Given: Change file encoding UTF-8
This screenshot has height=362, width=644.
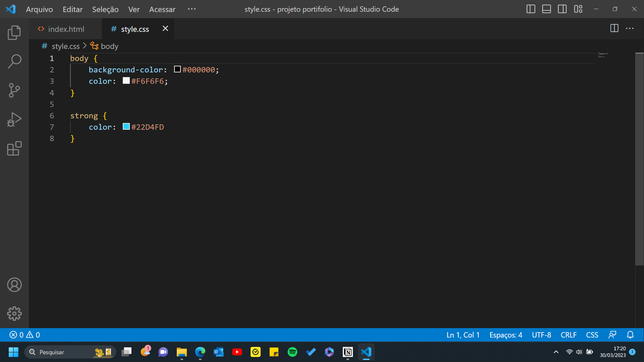Looking at the screenshot, I should coord(541,335).
